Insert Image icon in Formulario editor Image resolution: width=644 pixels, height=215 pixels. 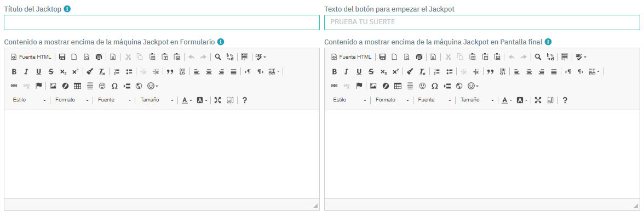[53, 86]
